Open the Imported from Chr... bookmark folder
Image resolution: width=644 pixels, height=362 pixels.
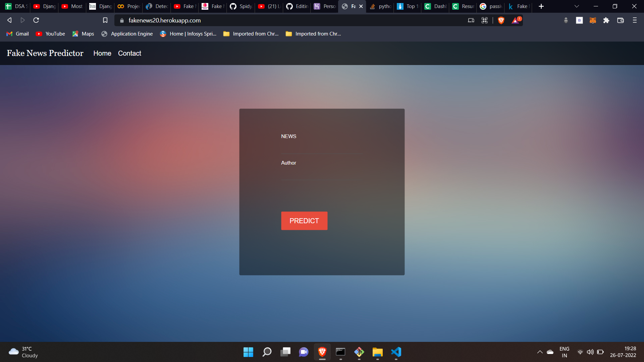click(251, 34)
